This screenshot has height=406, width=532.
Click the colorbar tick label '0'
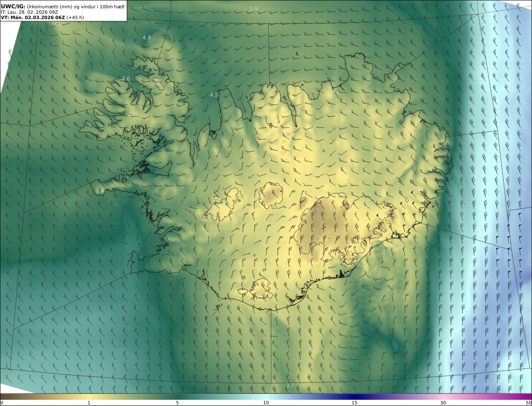pos(2,403)
